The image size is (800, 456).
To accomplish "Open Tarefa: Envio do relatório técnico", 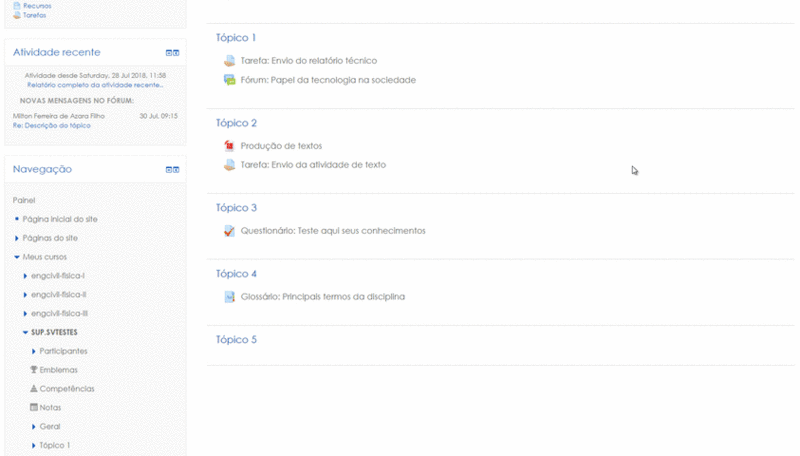I will tap(309, 61).
